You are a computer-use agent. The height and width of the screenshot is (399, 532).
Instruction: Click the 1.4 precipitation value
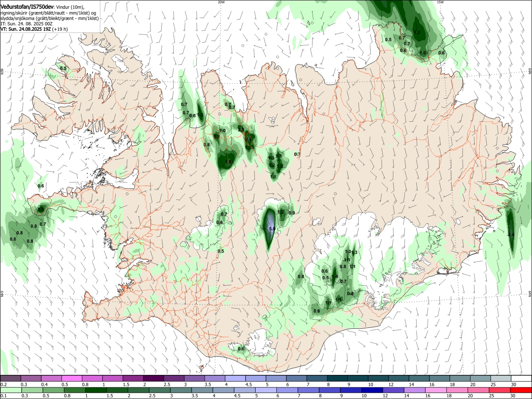coord(335,277)
